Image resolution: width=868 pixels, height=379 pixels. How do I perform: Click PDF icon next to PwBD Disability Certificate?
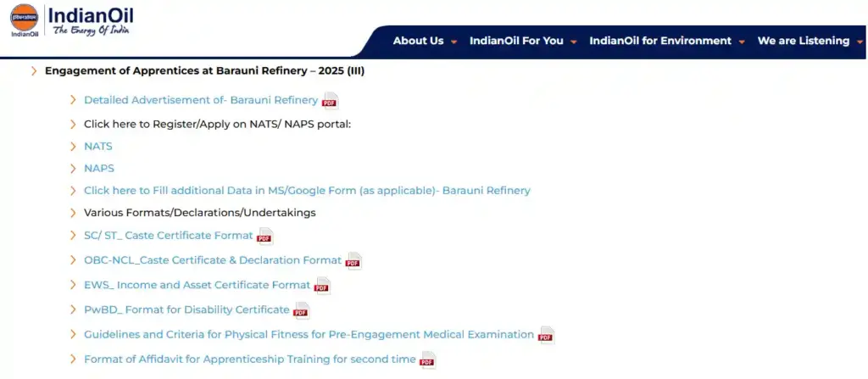pyautogui.click(x=301, y=310)
